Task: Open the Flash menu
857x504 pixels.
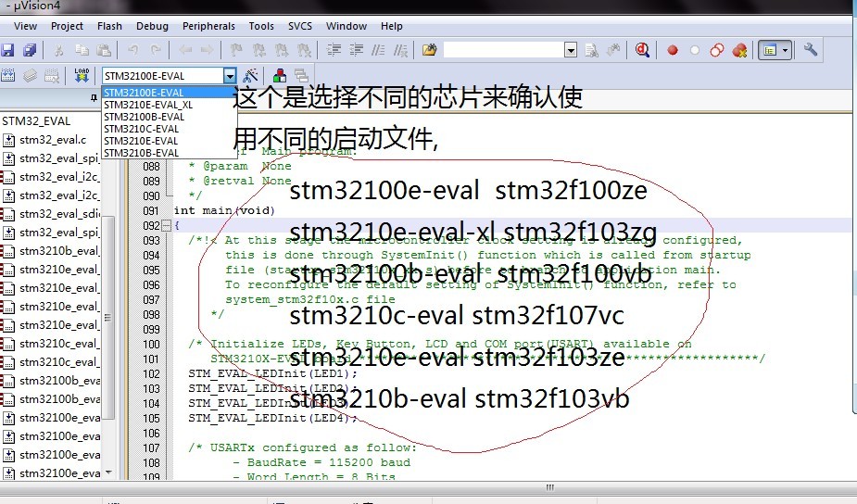Action: (x=109, y=26)
